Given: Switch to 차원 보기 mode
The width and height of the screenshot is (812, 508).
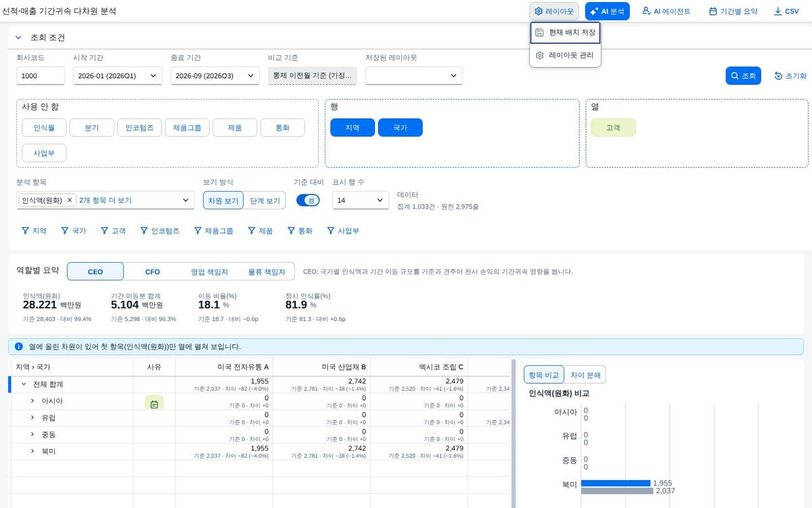Looking at the screenshot, I should click(223, 200).
